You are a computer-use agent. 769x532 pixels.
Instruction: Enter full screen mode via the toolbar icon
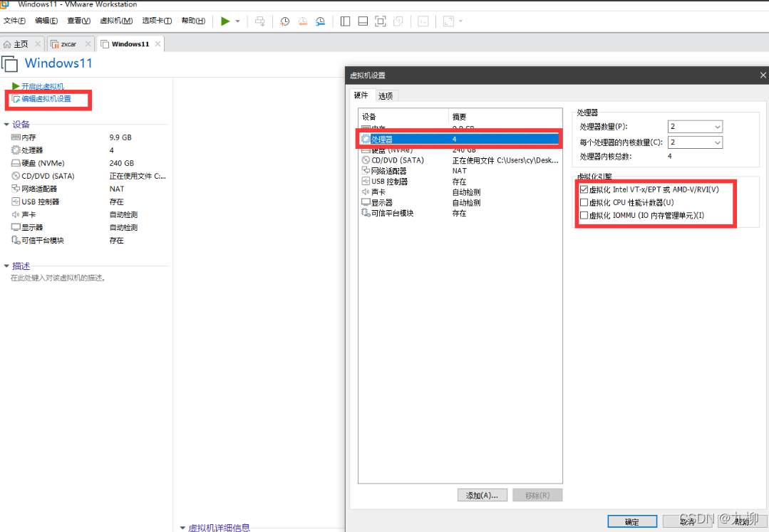(x=380, y=21)
